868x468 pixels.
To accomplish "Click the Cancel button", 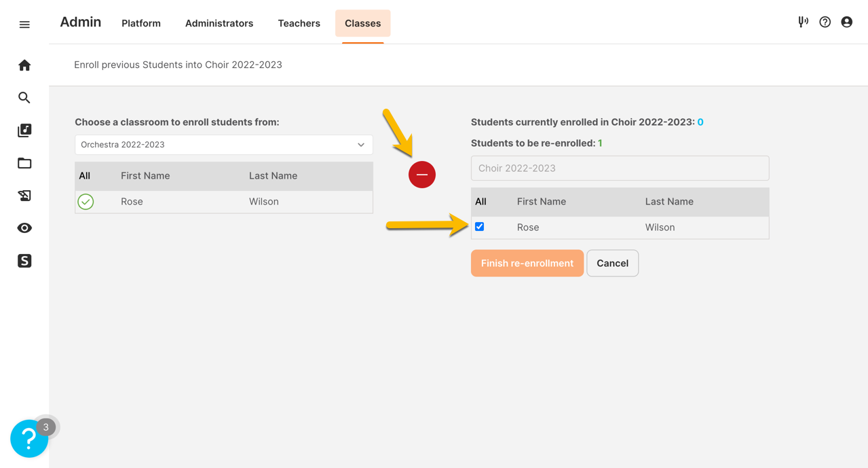I will tap(612, 263).
